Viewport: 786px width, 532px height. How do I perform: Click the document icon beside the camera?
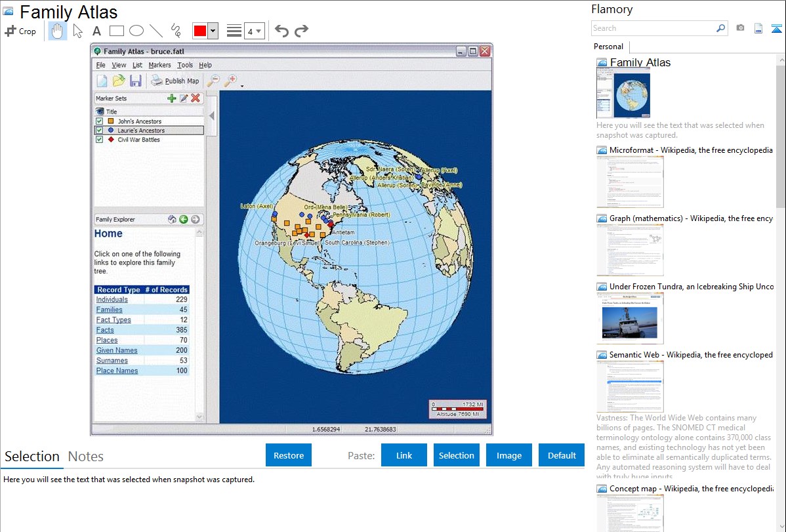pos(758,28)
